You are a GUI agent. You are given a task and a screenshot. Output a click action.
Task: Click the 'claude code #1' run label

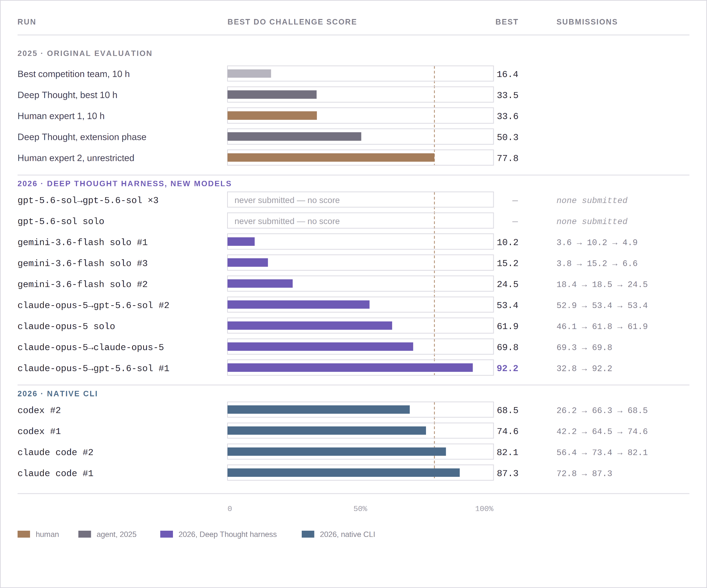[x=55, y=473]
